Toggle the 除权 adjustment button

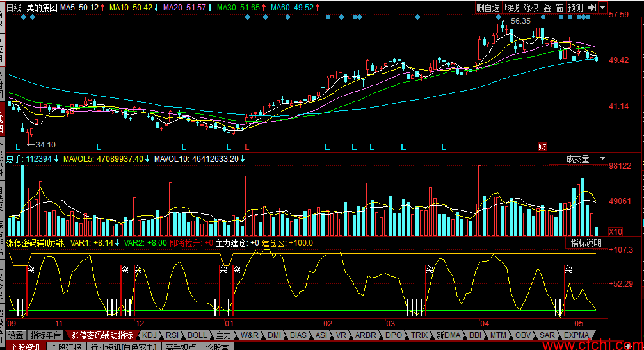pos(531,8)
